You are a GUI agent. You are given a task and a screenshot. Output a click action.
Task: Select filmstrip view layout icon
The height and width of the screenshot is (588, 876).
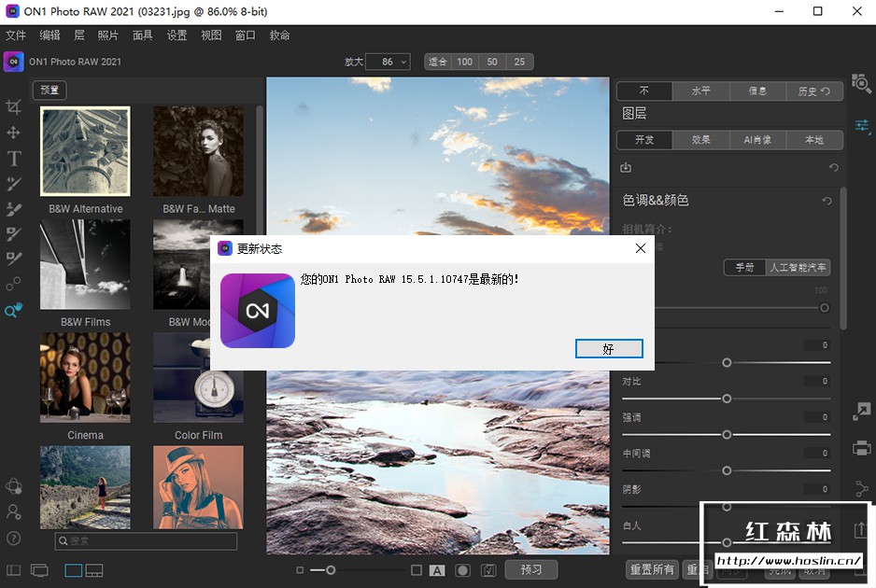tap(93, 570)
